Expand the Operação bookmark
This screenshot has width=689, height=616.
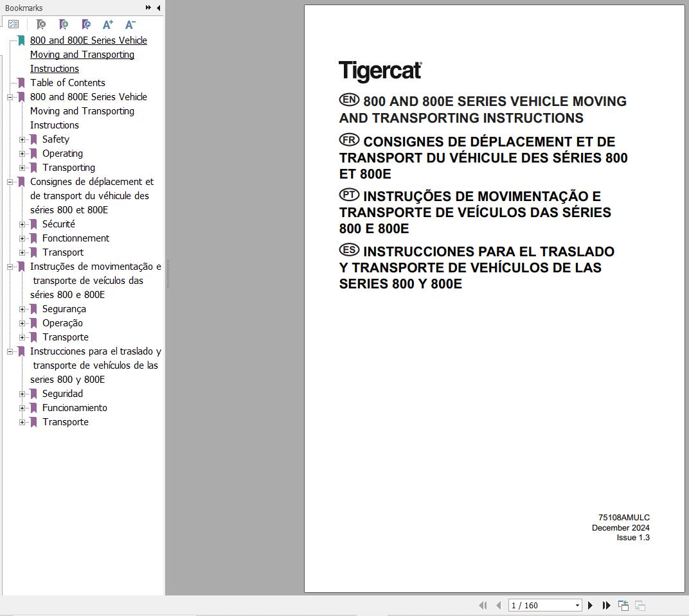[22, 323]
